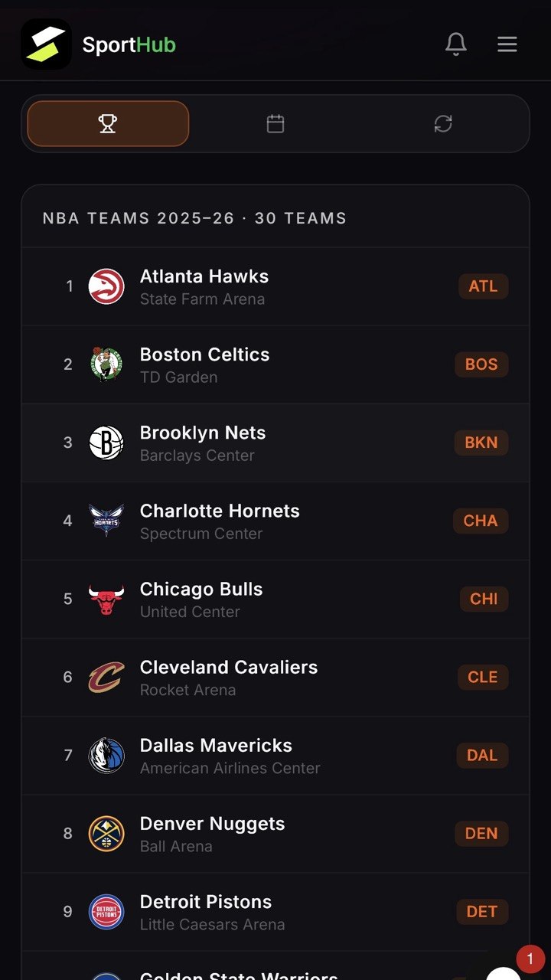Open the Dallas Mavericks team name
The height and width of the screenshot is (980, 551).
pos(216,745)
